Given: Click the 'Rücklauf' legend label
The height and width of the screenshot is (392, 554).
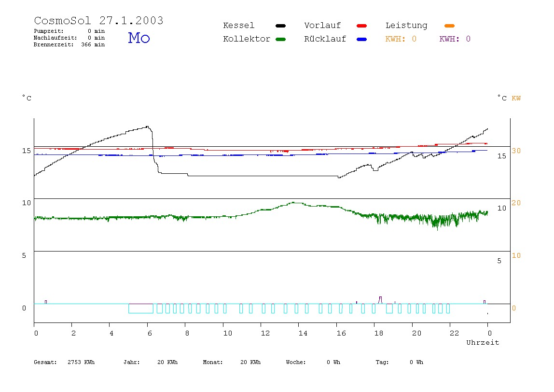Looking at the screenshot, I should (x=325, y=39).
